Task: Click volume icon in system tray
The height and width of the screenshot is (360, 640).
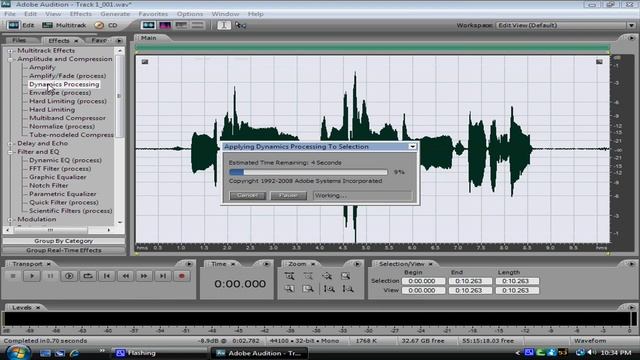Action: coord(591,352)
